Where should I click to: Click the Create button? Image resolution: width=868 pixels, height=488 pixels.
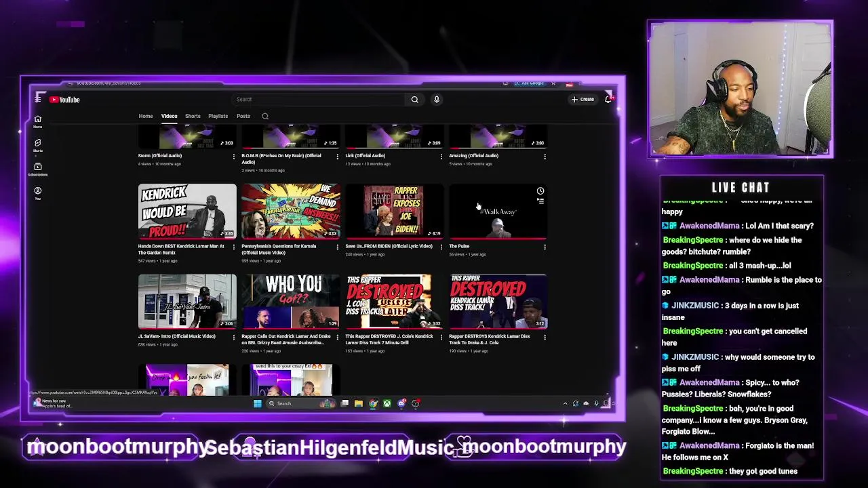click(x=583, y=100)
